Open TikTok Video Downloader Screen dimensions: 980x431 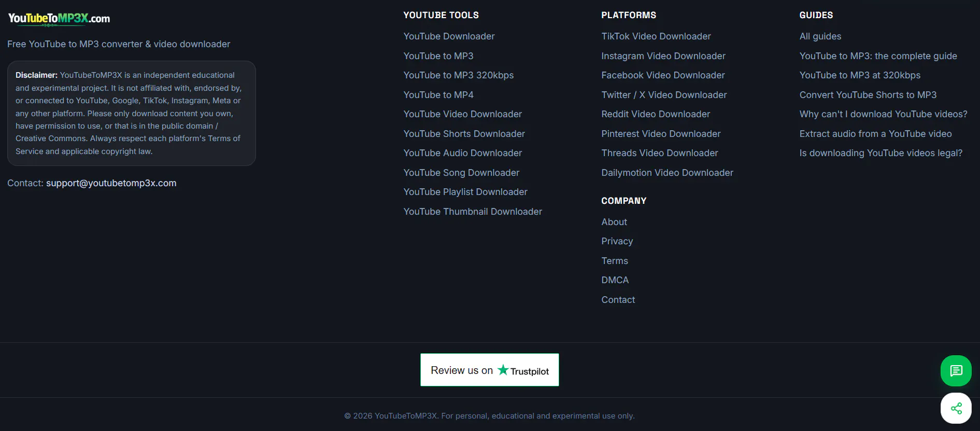point(656,36)
